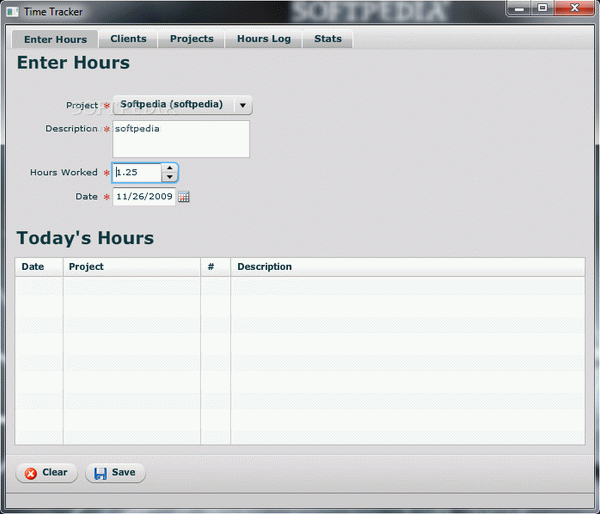Open the Projects tab
This screenshot has height=514, width=600.
tap(191, 39)
